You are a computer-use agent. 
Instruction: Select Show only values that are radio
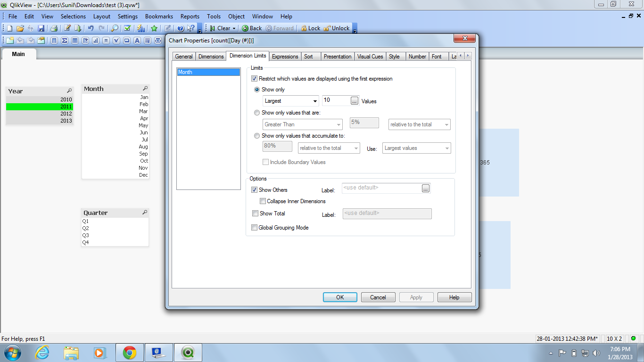pos(257,113)
